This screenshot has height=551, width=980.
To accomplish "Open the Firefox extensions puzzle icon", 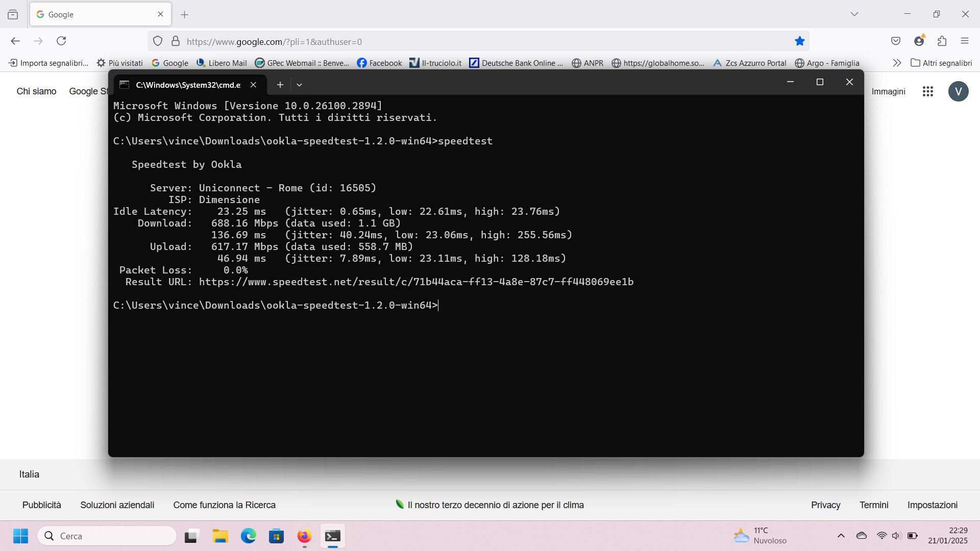I will coord(942,41).
